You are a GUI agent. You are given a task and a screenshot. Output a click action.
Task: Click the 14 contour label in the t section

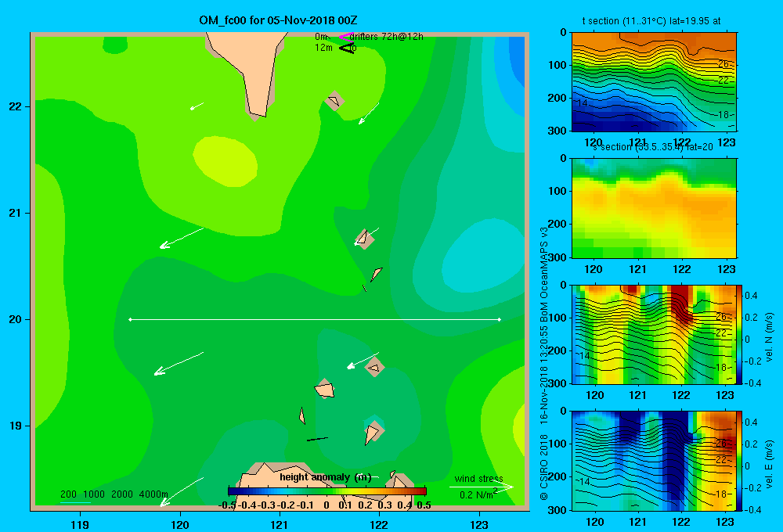click(582, 102)
